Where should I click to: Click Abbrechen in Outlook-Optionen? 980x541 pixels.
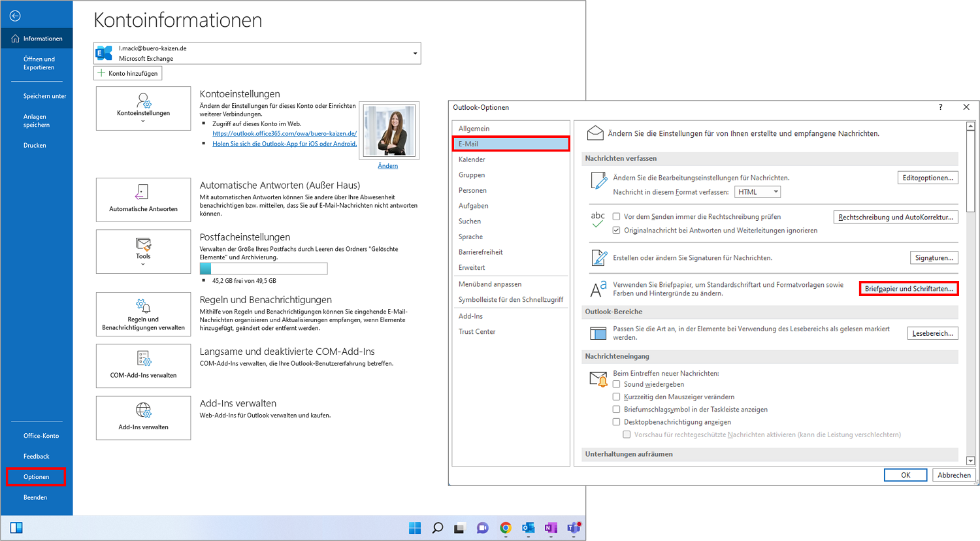point(954,475)
